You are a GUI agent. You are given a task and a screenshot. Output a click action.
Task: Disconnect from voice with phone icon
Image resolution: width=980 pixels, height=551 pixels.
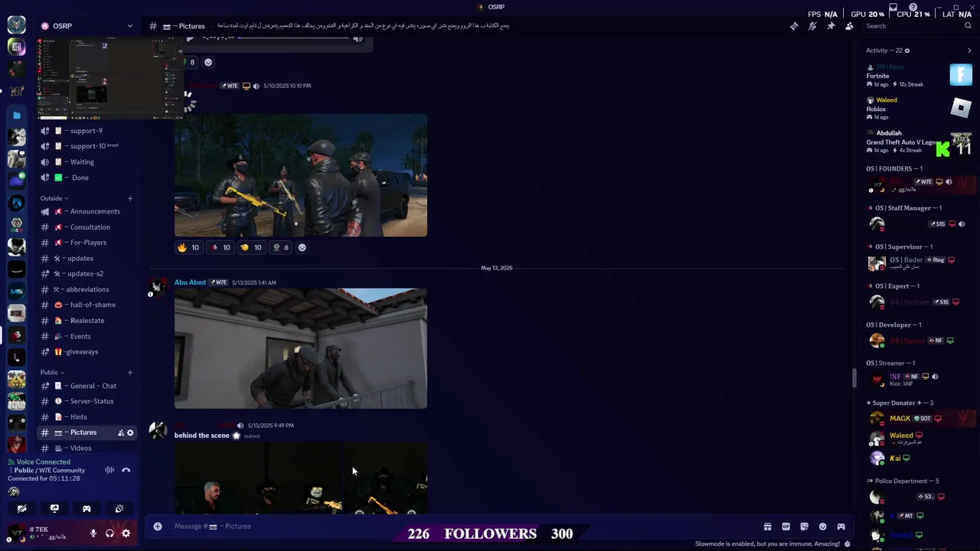click(126, 470)
